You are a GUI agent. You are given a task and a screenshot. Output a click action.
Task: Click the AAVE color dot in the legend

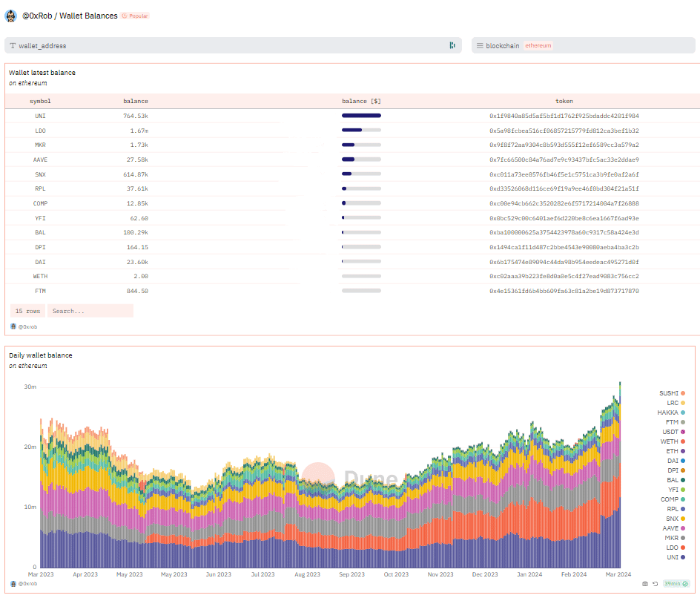point(683,528)
